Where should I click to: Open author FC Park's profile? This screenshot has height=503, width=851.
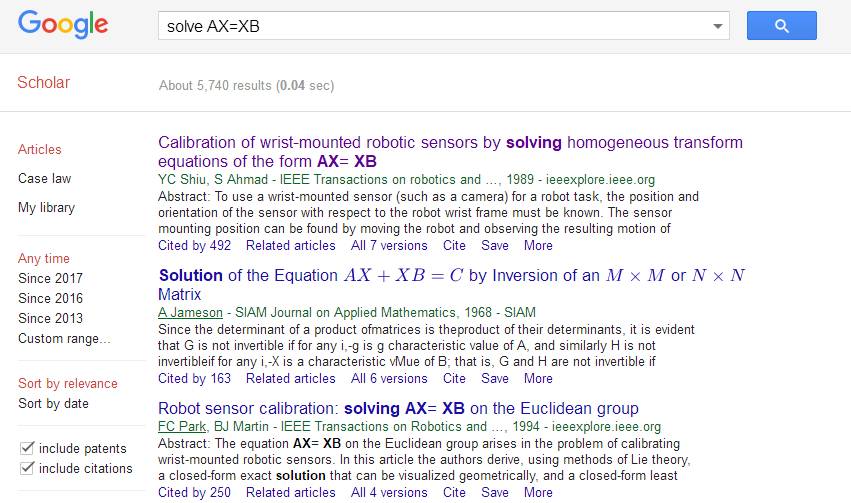(182, 426)
